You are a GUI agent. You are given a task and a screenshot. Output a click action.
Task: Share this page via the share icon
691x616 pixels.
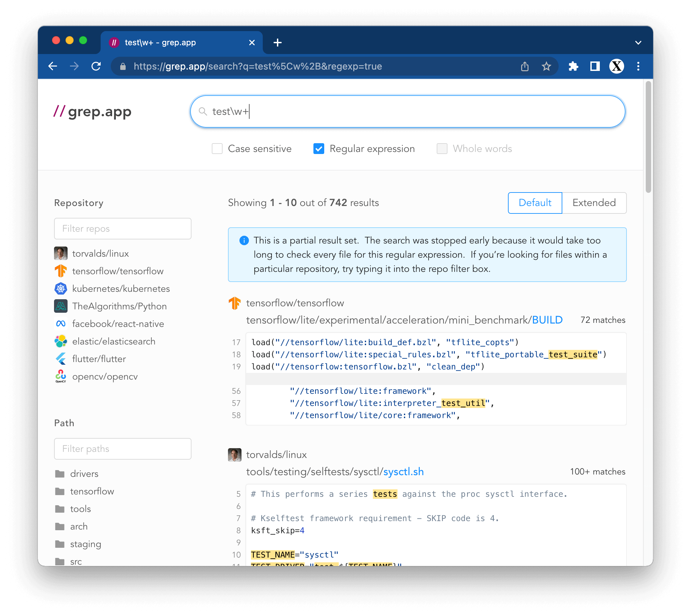click(x=524, y=66)
